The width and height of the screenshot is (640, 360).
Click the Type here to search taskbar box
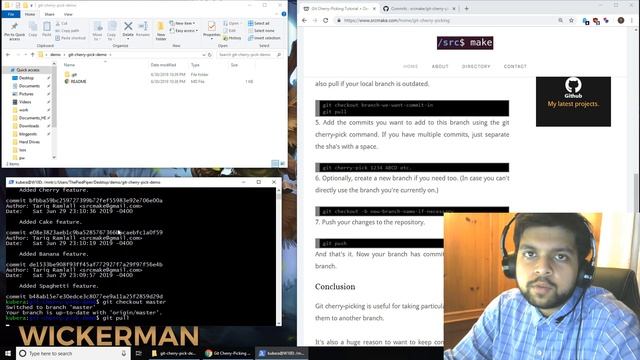pos(73,353)
